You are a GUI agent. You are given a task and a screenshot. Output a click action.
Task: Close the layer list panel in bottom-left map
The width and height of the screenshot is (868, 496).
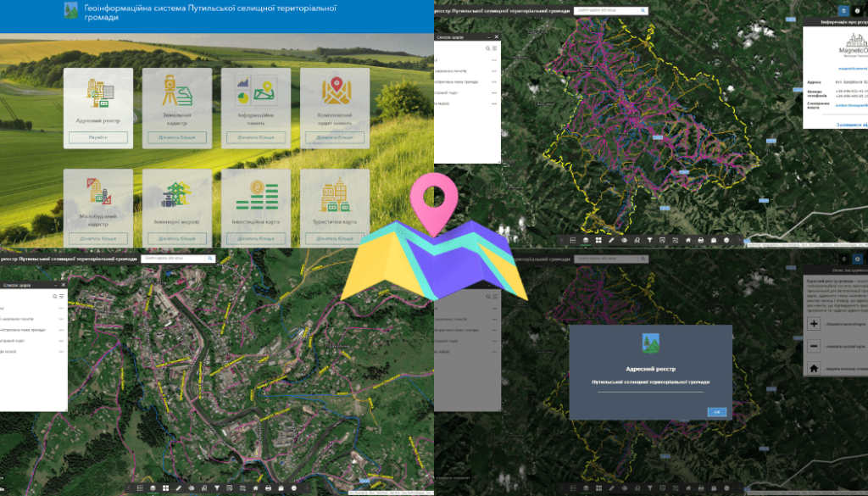(x=63, y=285)
